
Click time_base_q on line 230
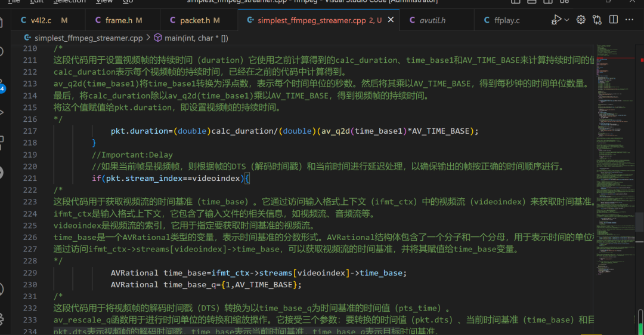click(x=190, y=285)
